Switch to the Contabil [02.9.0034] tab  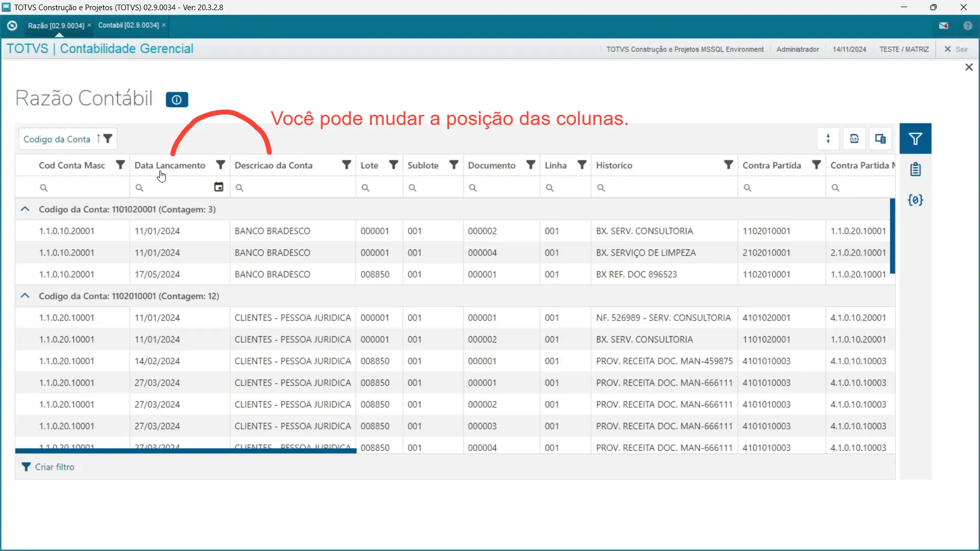pyautogui.click(x=128, y=26)
